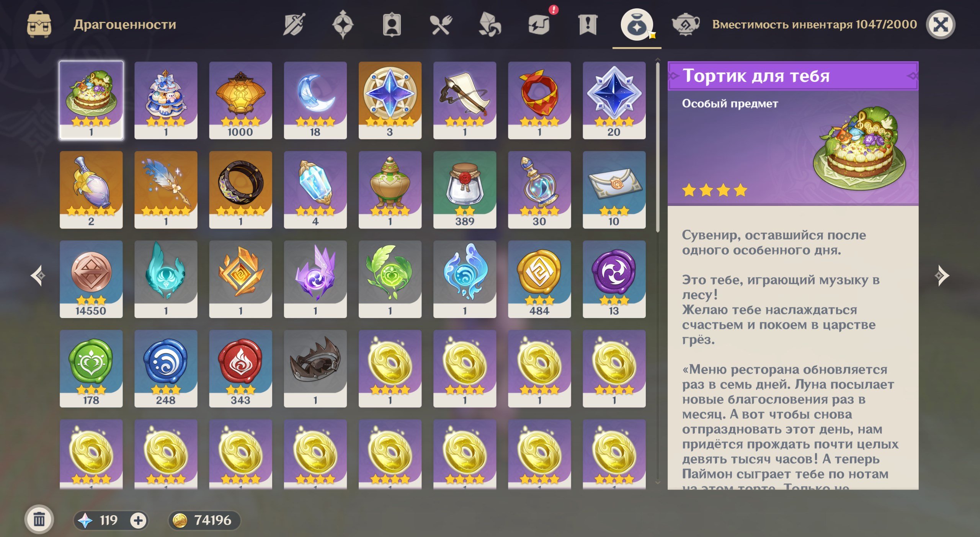Screen dimensions: 980x537
Task: Pick the red bandana item
Action: pyautogui.click(x=539, y=100)
